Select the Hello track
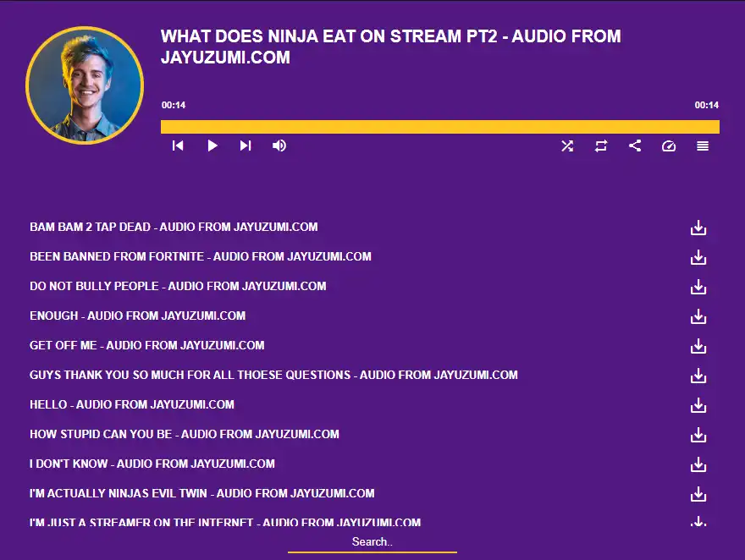Image resolution: width=745 pixels, height=560 pixels. [132, 404]
